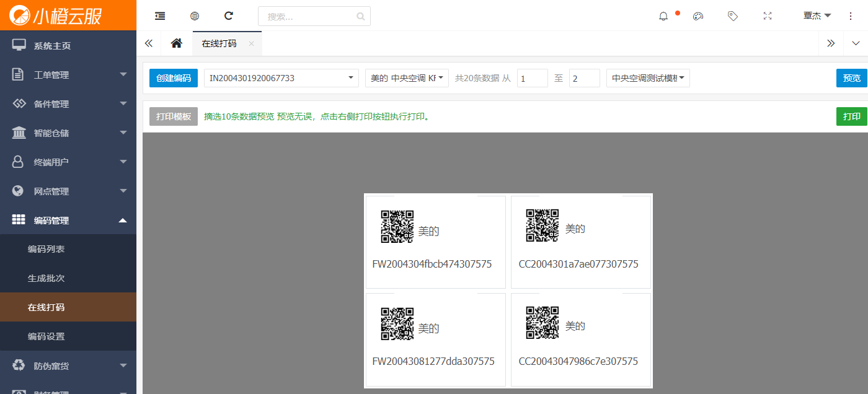Image resolution: width=868 pixels, height=394 pixels.
Task: Click the 编码管理 grid icon
Action: pyautogui.click(x=19, y=220)
